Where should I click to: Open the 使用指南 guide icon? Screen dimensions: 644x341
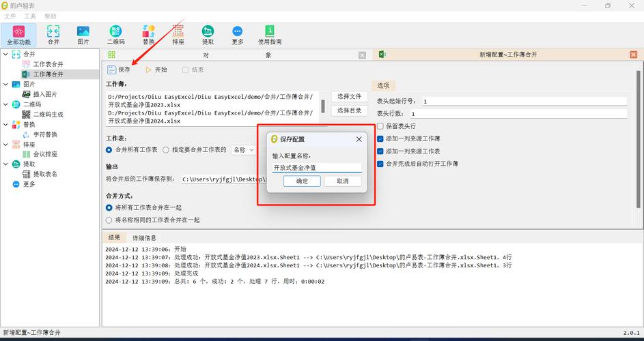pos(270,35)
